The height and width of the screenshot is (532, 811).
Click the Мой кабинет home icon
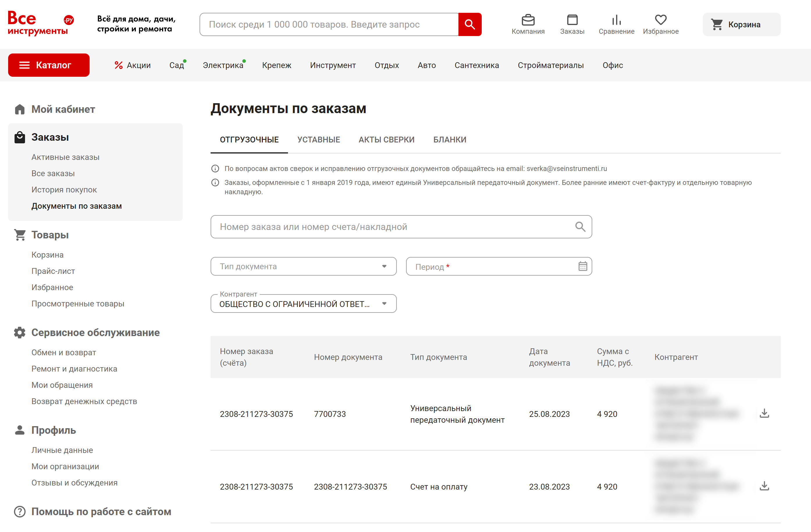[x=20, y=109]
